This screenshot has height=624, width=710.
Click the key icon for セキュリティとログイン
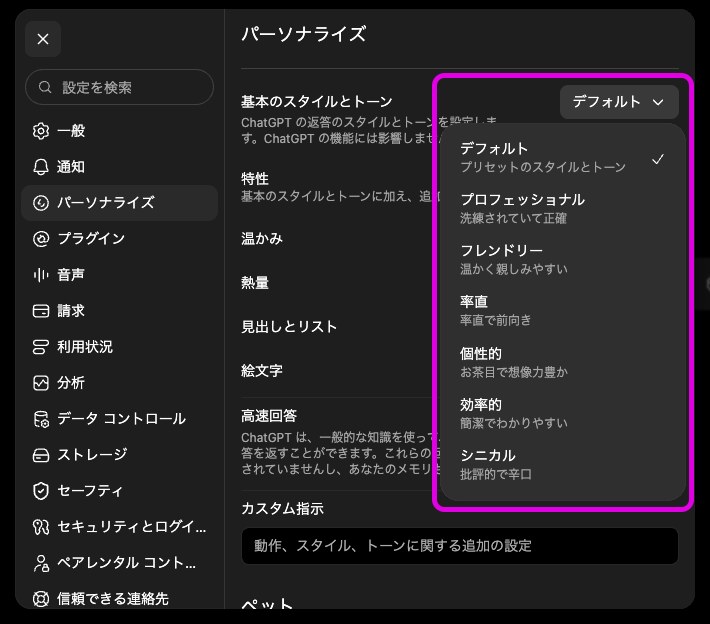[41, 527]
